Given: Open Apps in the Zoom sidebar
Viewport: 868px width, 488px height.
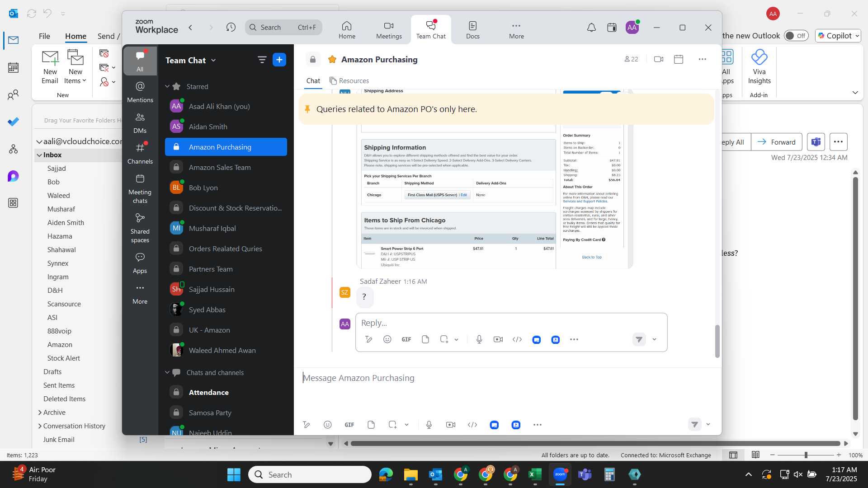Looking at the screenshot, I should click(140, 263).
